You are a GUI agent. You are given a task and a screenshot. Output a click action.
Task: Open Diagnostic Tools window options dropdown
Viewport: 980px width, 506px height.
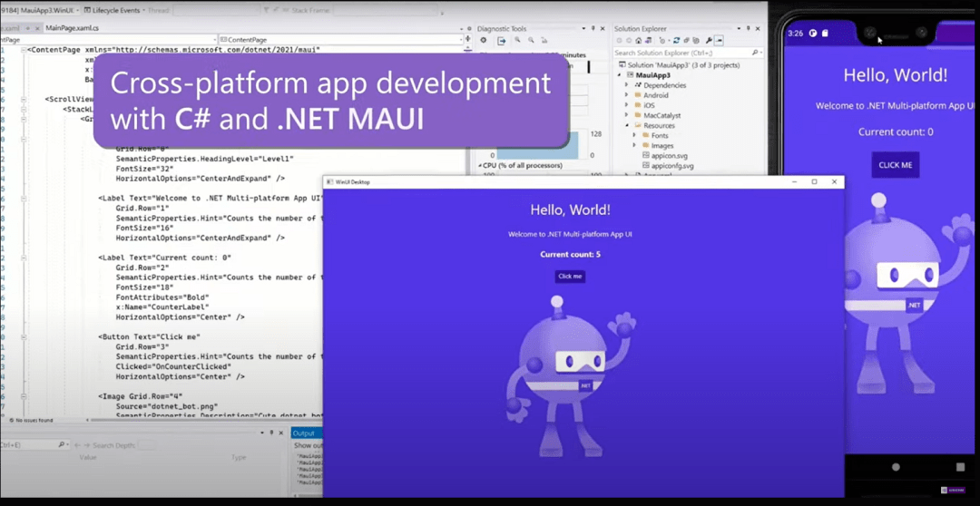coord(583,29)
